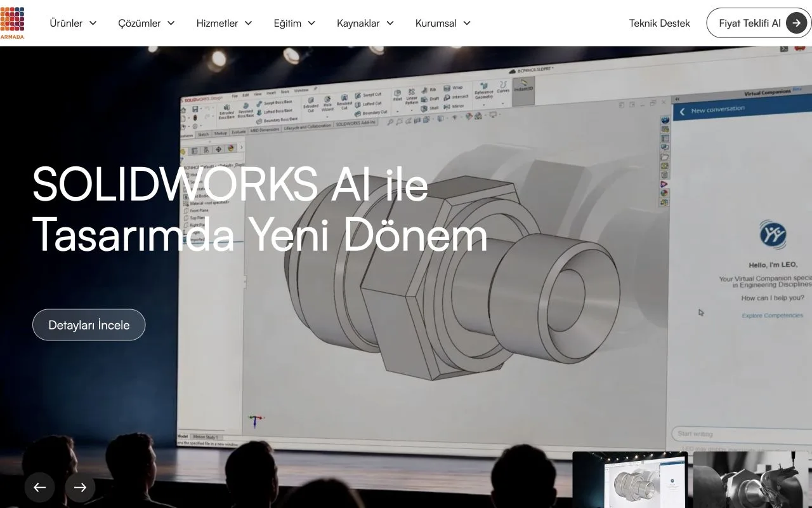Expand the Kurumsal menu

tap(443, 23)
